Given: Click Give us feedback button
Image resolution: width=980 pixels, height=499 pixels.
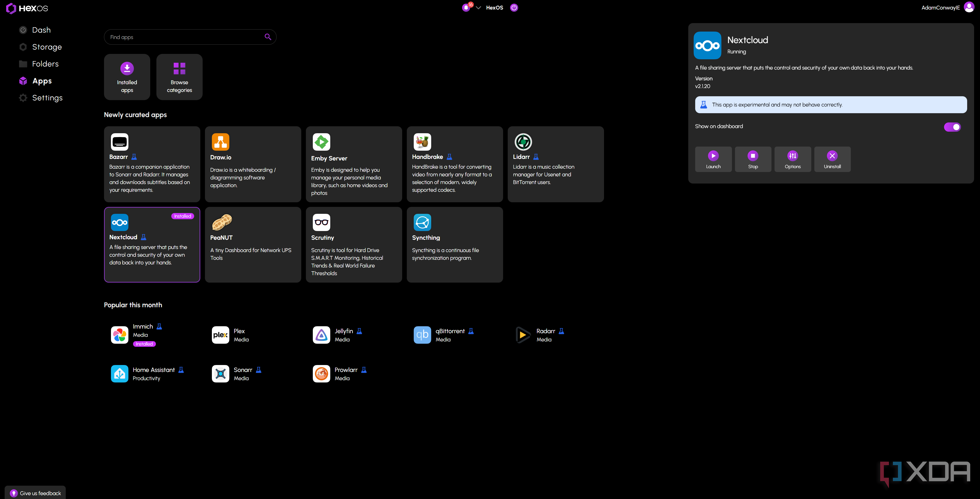Looking at the screenshot, I should click(35, 493).
